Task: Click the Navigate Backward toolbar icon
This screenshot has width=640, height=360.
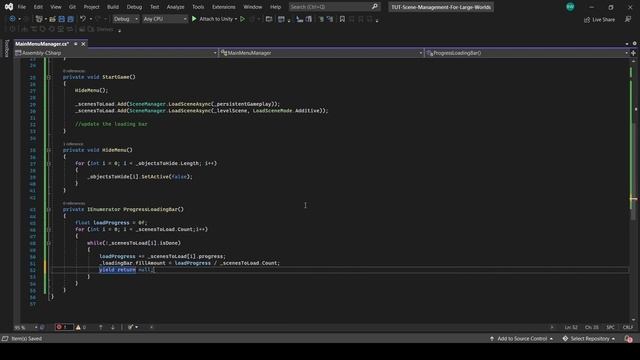Action: (x=12, y=19)
